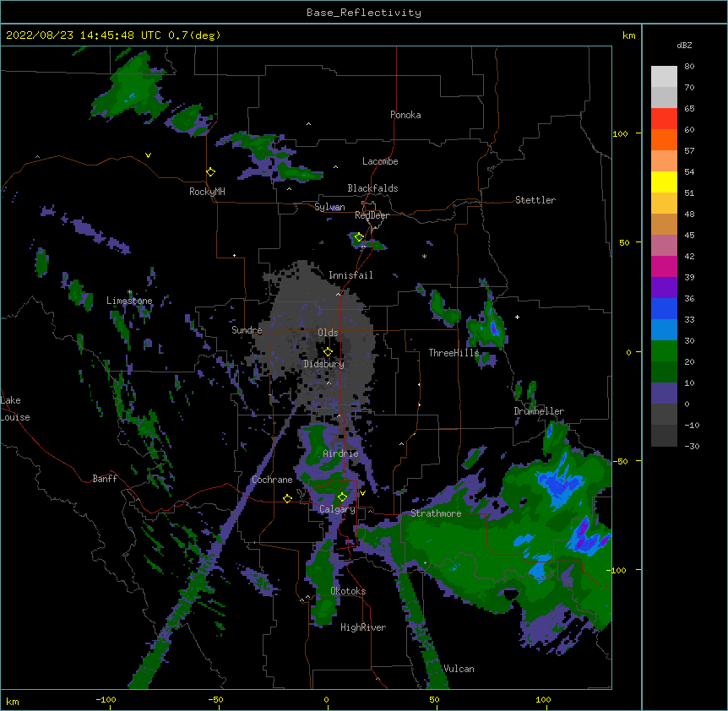Click the Limestone label

[x=129, y=301]
